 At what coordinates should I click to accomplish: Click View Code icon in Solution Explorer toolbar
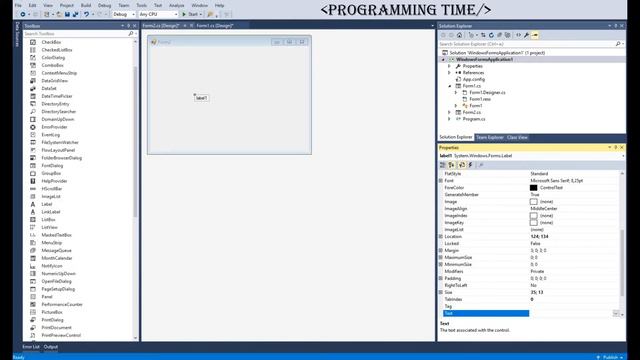(518, 35)
